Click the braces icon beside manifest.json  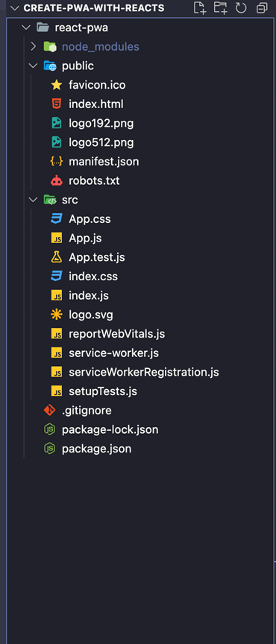click(57, 162)
